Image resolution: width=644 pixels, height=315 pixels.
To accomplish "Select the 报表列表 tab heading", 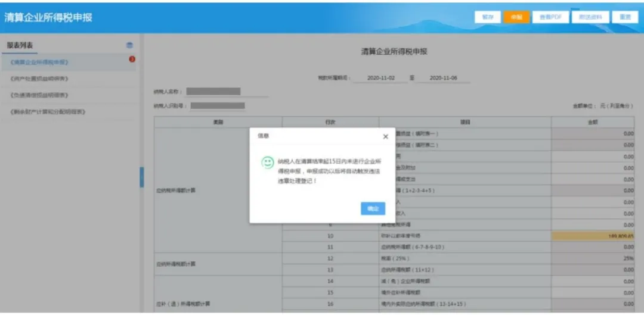I will (20, 45).
